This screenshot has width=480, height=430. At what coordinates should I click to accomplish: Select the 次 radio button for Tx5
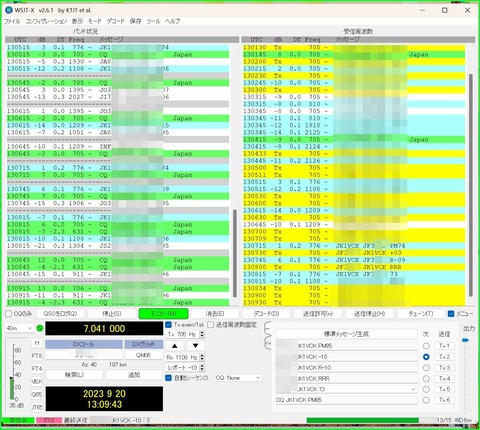pos(426,389)
